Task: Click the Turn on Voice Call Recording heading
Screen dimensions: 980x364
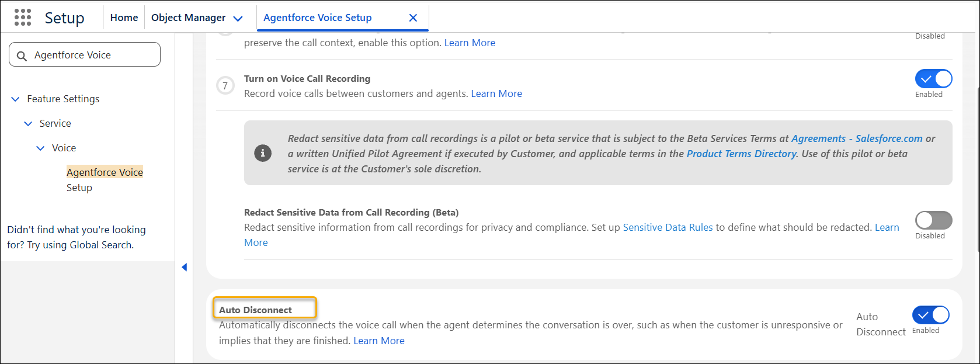Action: 307,78
